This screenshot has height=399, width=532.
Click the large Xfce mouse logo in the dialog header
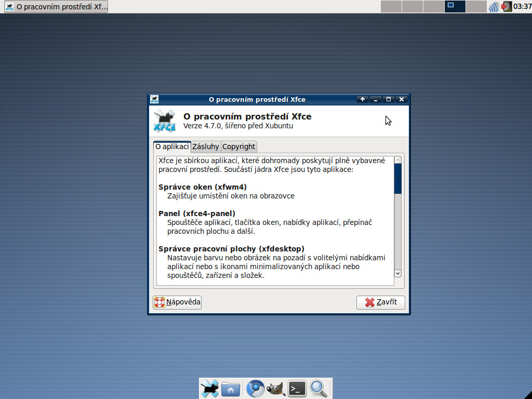click(x=165, y=121)
